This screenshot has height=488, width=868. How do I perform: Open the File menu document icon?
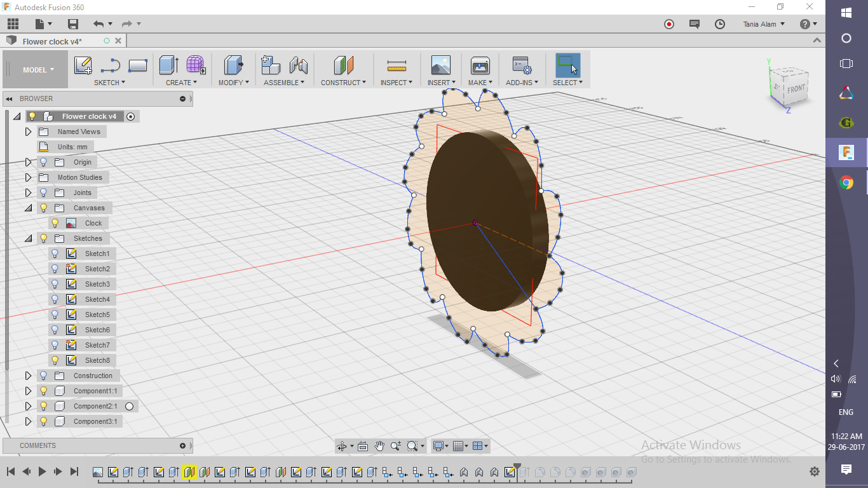(40, 24)
